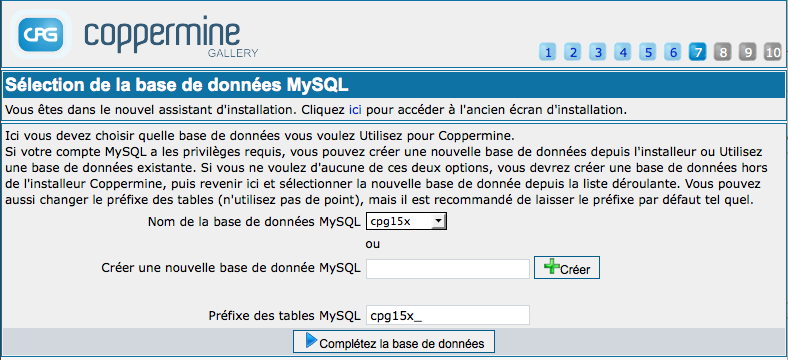Click the 'ici' link to old installer
This screenshot has height=360, width=788.
(355, 110)
